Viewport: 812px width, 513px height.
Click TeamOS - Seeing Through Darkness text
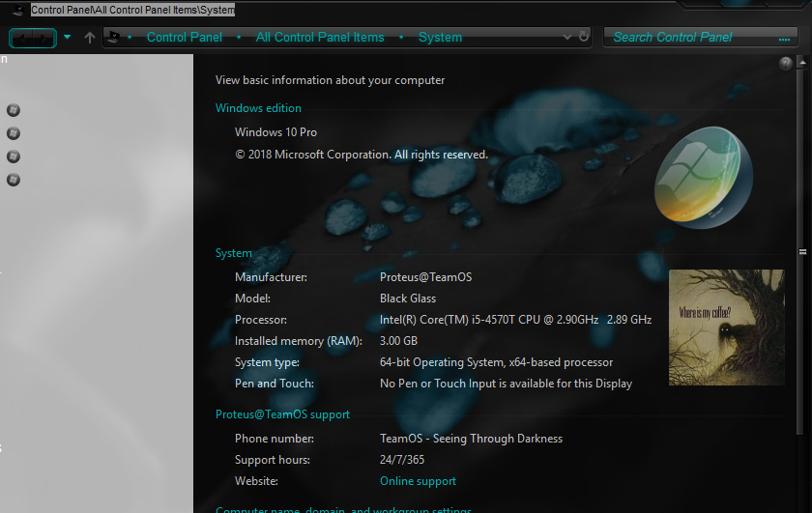tap(471, 439)
